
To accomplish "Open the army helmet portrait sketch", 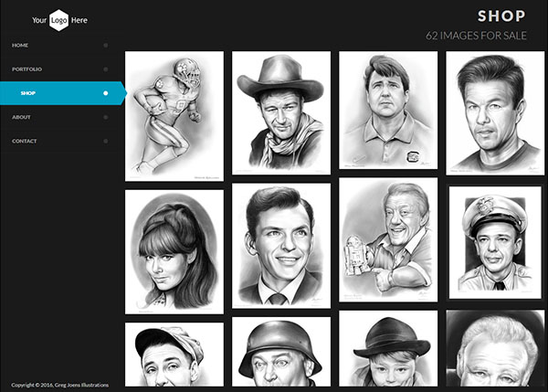I will click(280, 355).
